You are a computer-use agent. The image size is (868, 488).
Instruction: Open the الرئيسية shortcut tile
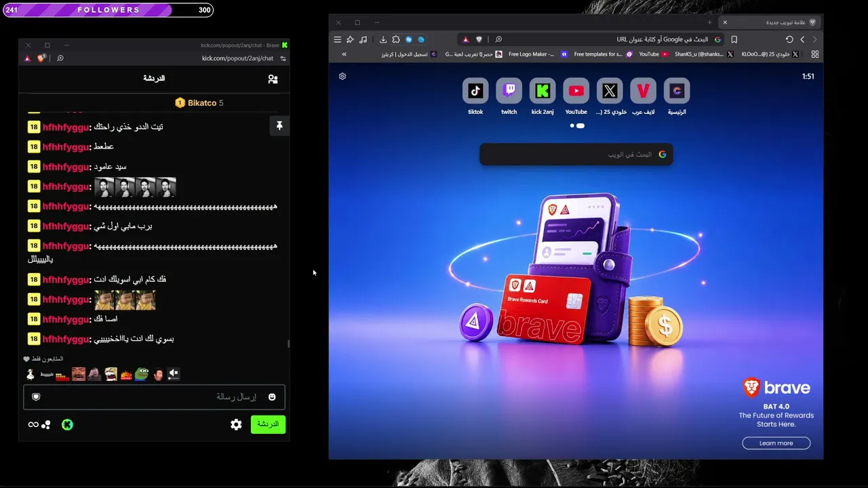[677, 91]
